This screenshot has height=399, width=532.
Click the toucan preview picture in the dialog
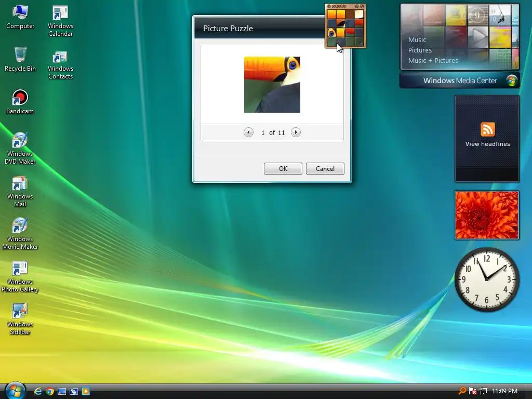click(272, 85)
